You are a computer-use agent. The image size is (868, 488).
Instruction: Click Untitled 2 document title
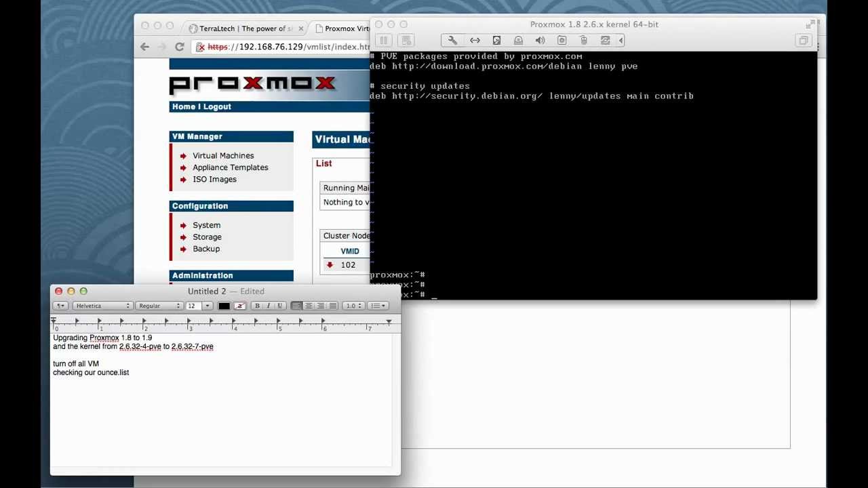207,291
